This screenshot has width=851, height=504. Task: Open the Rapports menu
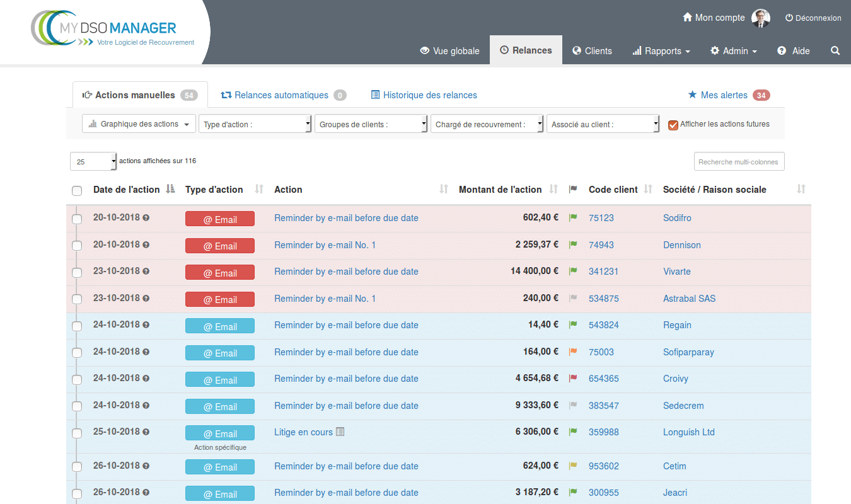pyautogui.click(x=661, y=51)
